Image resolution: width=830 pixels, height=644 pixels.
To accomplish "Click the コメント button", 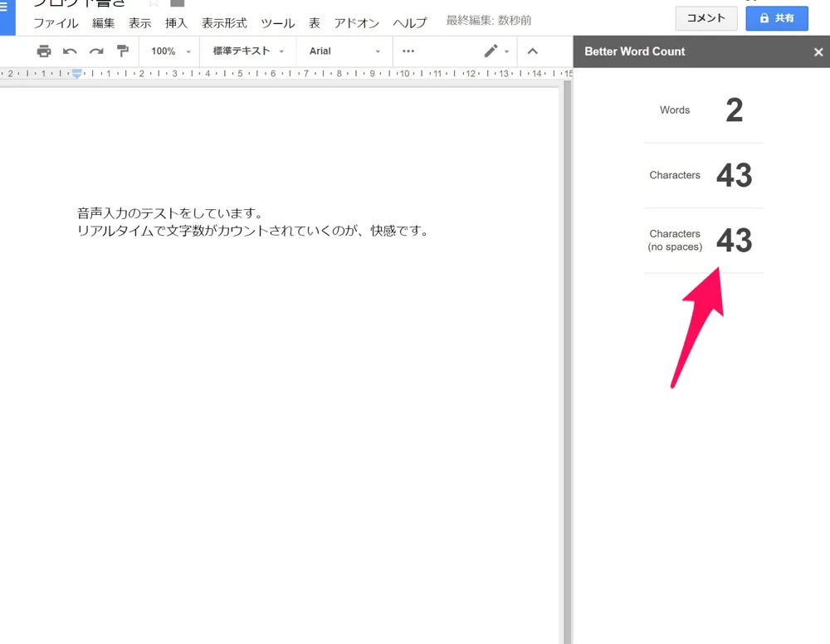I will coord(706,18).
